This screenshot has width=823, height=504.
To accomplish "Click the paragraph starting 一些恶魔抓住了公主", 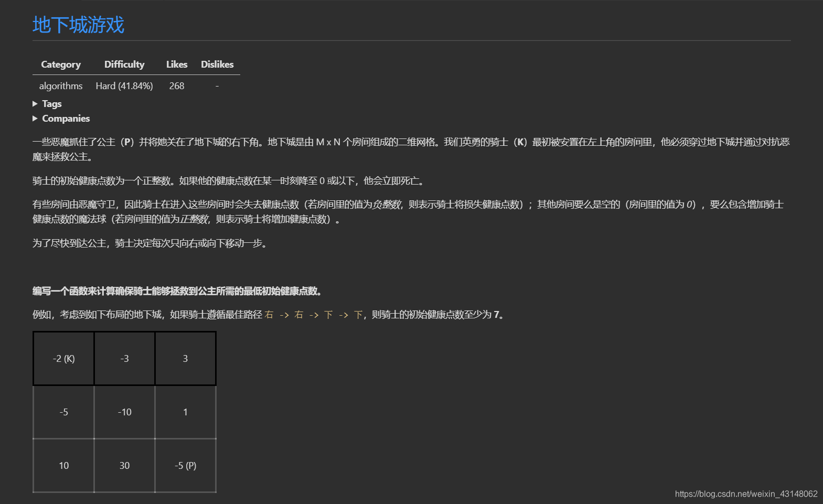I will click(411, 149).
